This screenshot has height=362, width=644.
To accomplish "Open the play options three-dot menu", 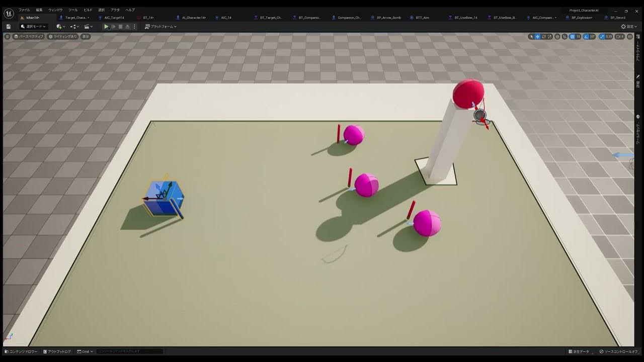I will point(134,27).
